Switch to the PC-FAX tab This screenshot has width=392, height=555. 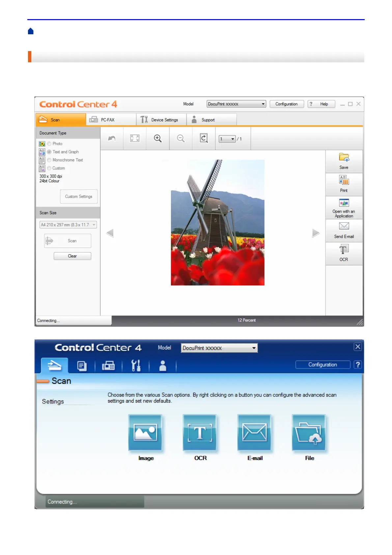point(111,120)
